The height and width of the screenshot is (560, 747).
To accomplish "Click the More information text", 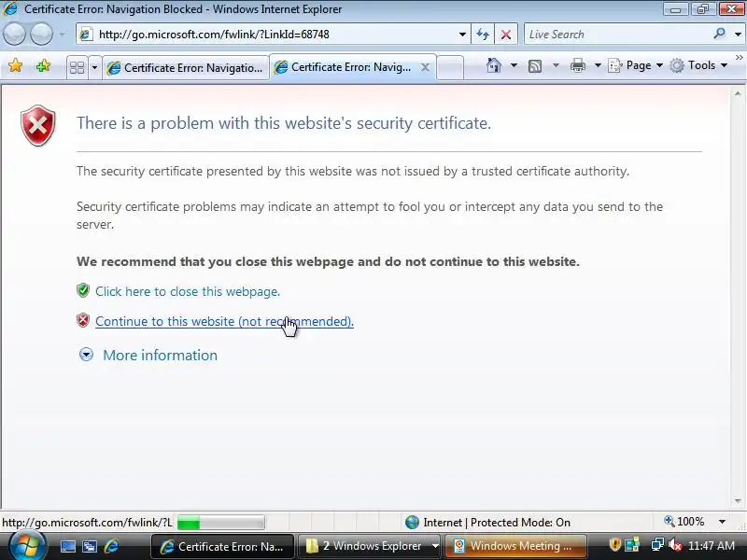I will click(160, 356).
